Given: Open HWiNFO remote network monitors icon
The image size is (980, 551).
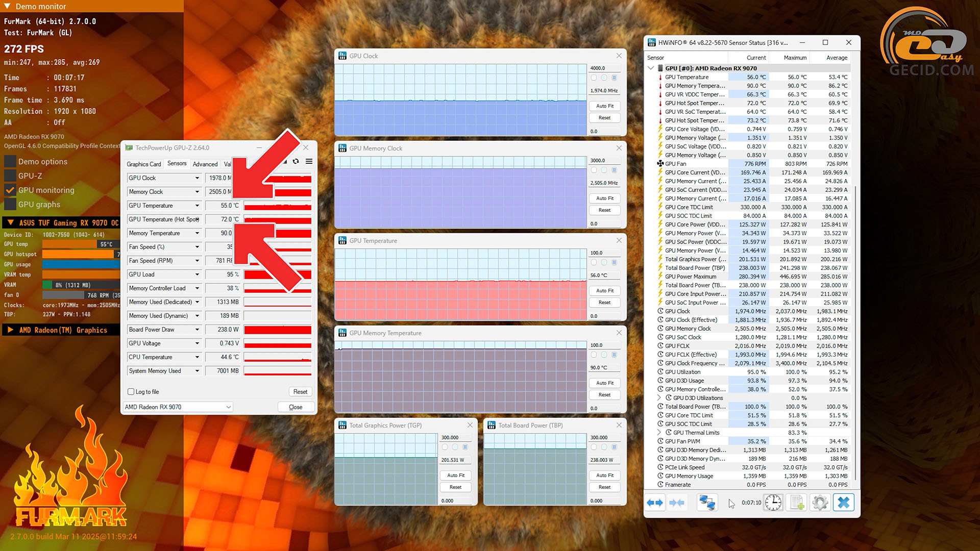Looking at the screenshot, I should coord(707,503).
